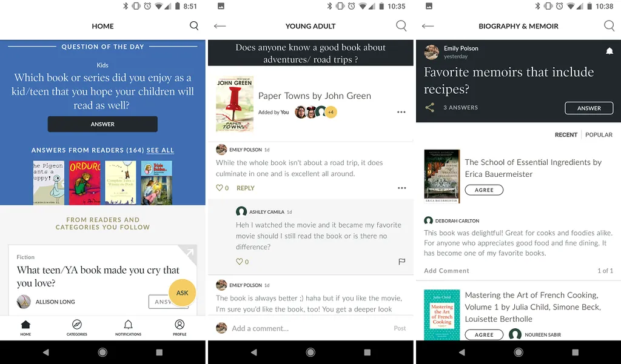Image resolution: width=621 pixels, height=364 pixels.
Task: Toggle notification bell for the memoirs question
Action: (609, 51)
